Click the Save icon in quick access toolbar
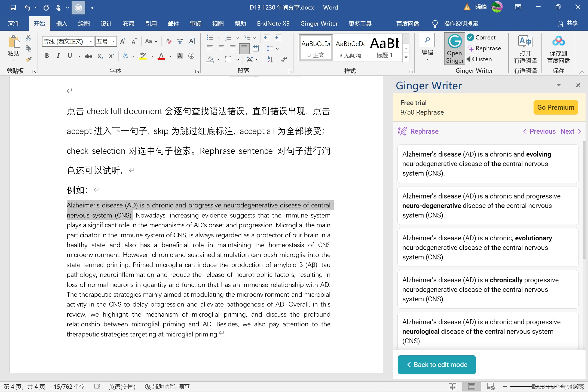The width and height of the screenshot is (588, 392). point(13,8)
